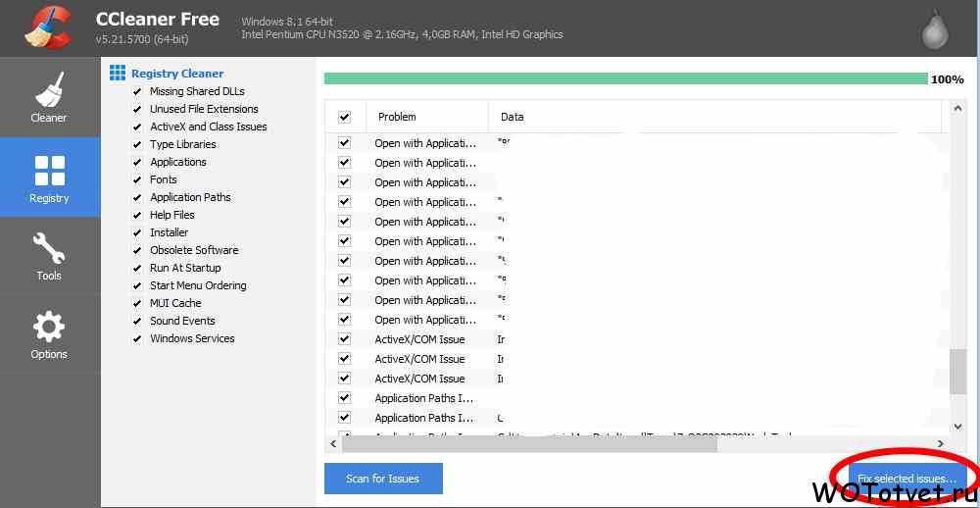Select the Registry sidebar icon
The image size is (980, 508).
pyautogui.click(x=49, y=171)
